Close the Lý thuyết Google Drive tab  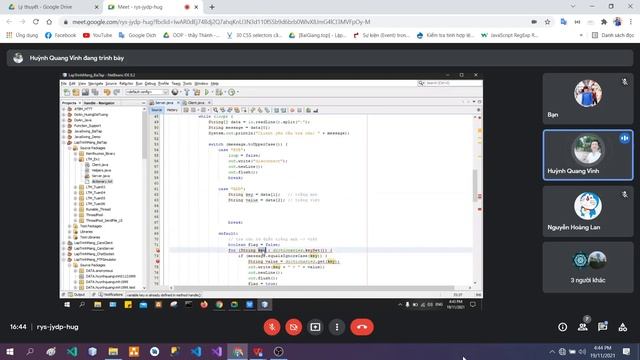point(96,7)
